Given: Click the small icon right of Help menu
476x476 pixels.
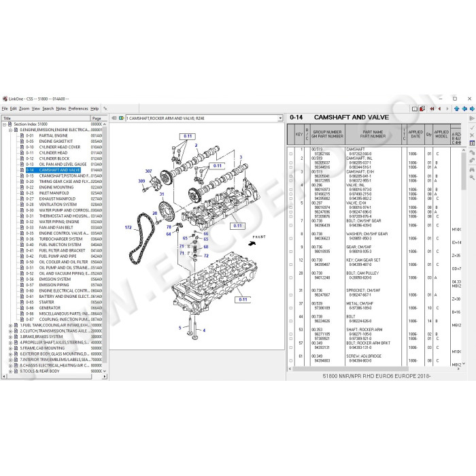Looking at the screenshot, I should tap(105, 109).
